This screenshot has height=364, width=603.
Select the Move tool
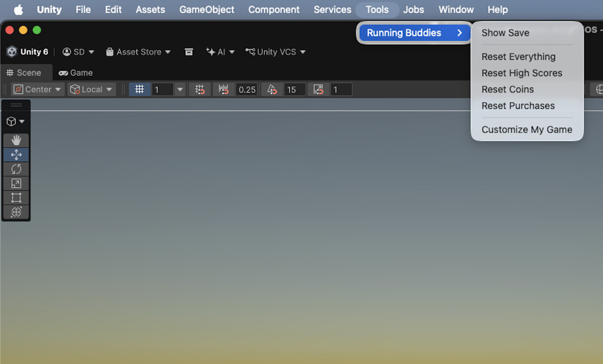click(16, 155)
